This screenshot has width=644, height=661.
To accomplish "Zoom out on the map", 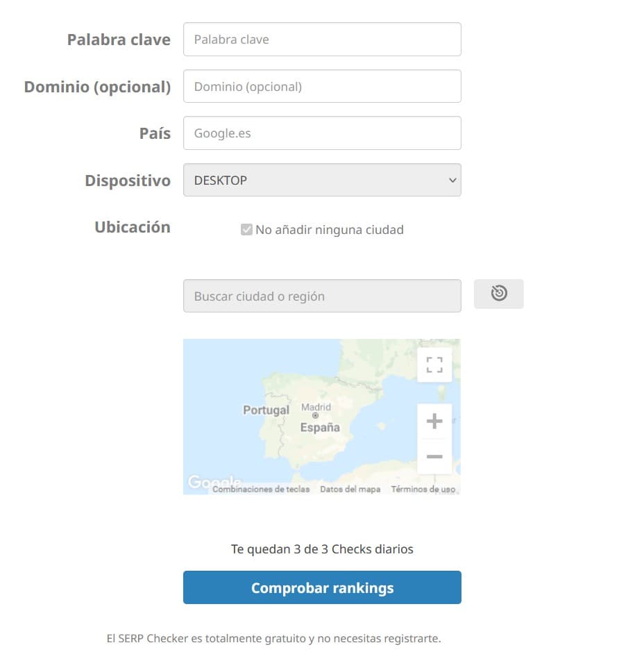I will pyautogui.click(x=434, y=457).
